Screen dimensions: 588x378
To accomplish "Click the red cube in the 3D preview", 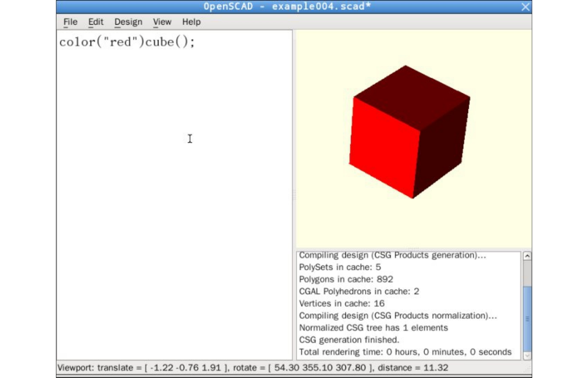I will tap(409, 132).
